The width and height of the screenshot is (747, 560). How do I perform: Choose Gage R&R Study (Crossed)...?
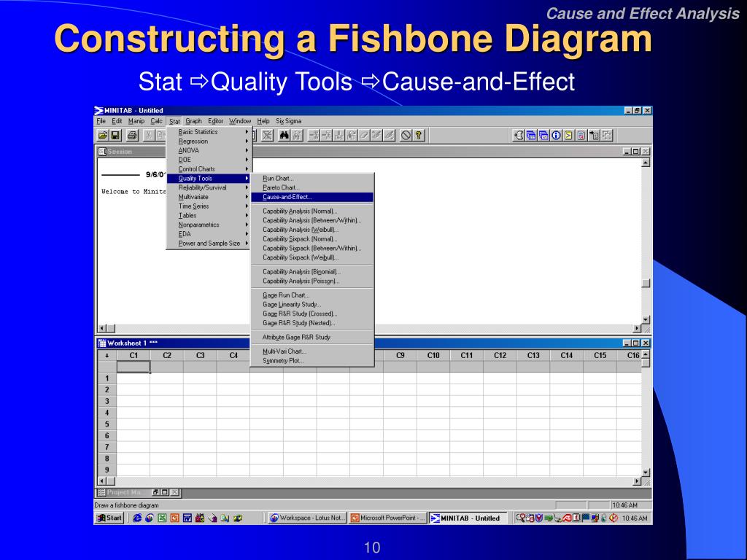point(312,314)
